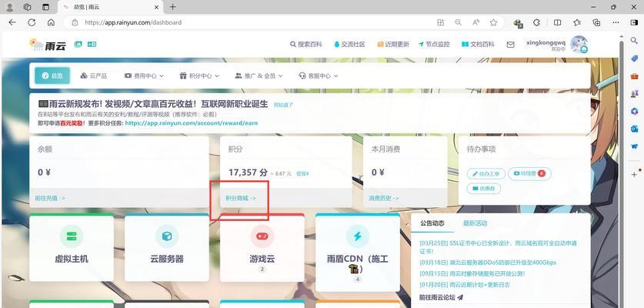Click the Edge sidebar shopping tag icon
This screenshot has height=308, width=644.
click(x=634, y=59)
